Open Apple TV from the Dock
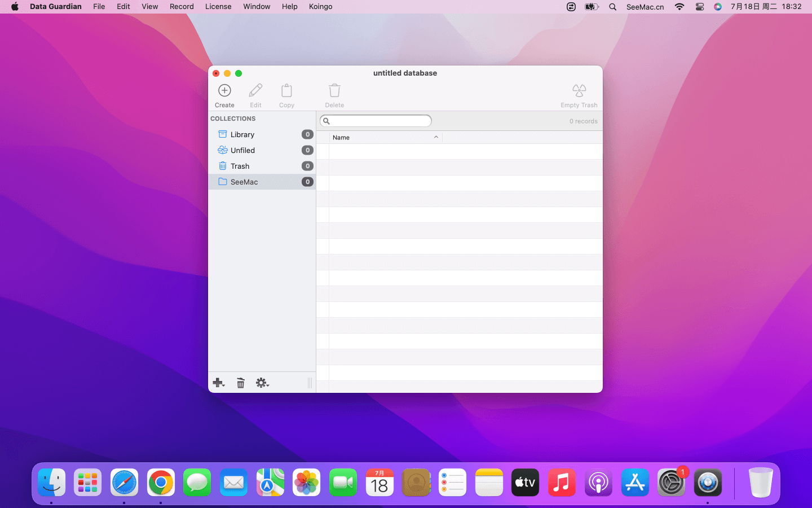 pos(525,483)
